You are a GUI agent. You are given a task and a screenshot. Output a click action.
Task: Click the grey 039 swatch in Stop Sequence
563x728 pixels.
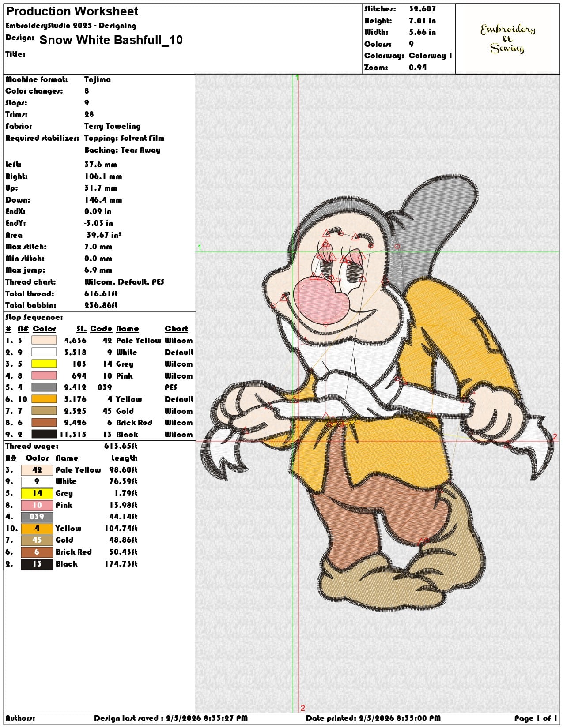click(x=44, y=387)
